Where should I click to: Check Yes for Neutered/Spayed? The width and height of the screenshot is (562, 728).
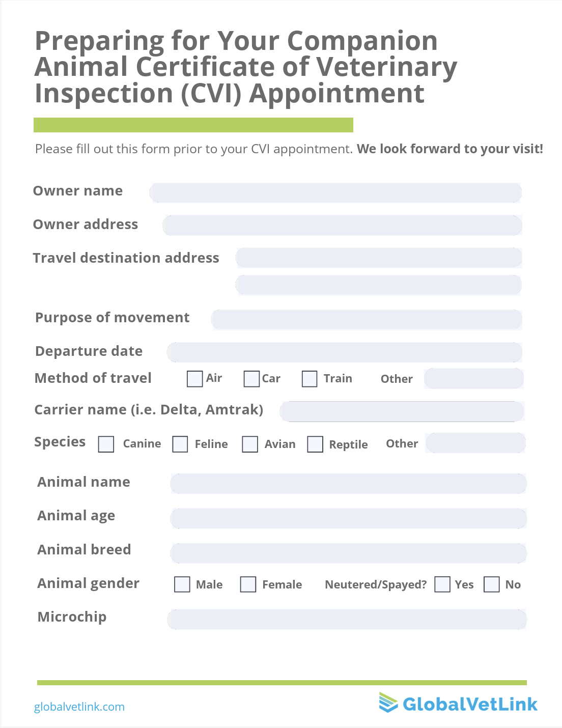coord(442,584)
